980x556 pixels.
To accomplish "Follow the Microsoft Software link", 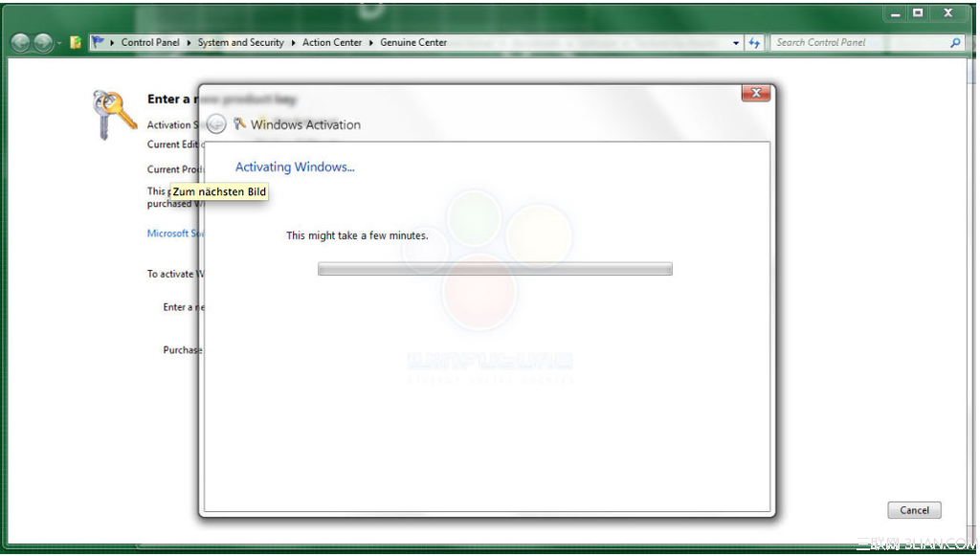I will 172,233.
